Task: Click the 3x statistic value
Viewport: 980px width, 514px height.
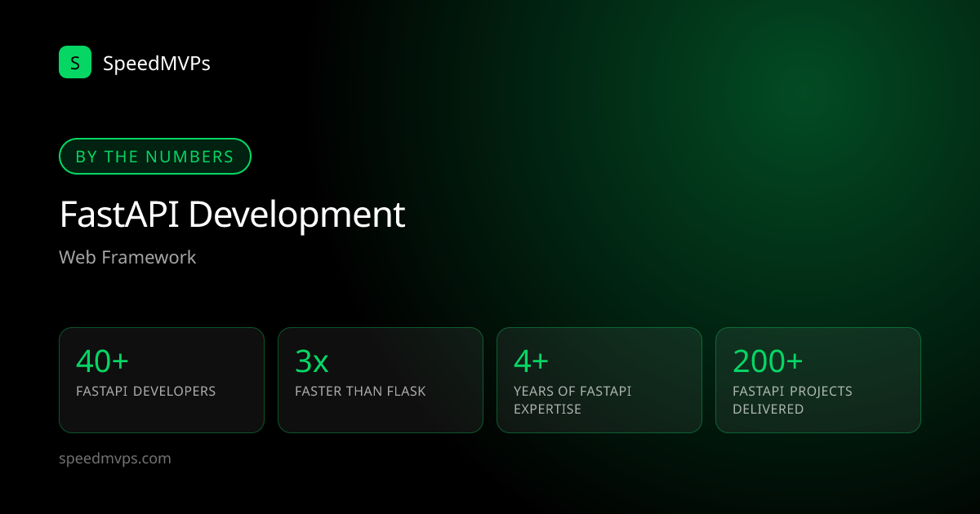Action: click(x=312, y=361)
